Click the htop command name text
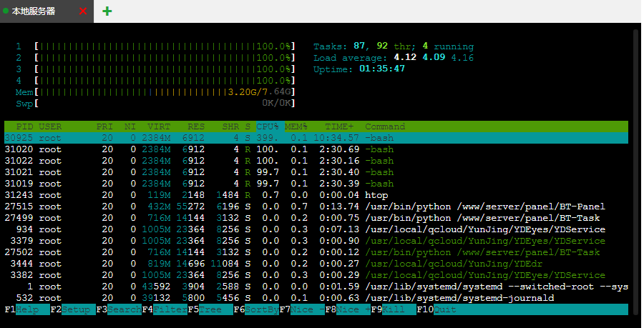This screenshot has height=328, width=644. pos(376,195)
